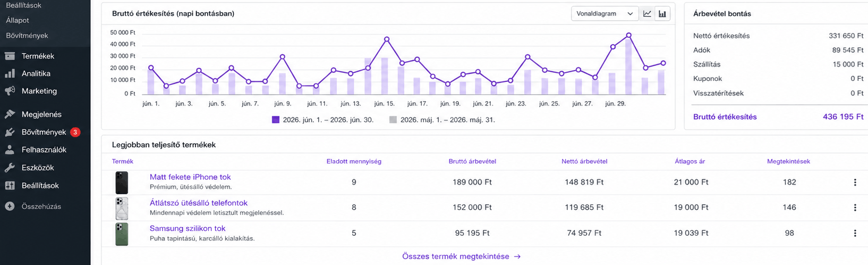Click the Samsung szilikon tok thumbnail

point(122,234)
